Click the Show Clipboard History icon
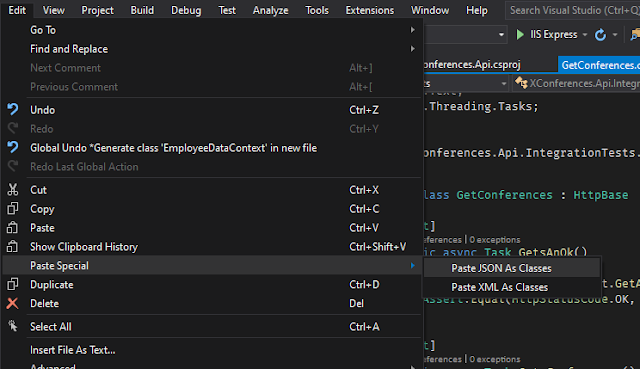 (x=13, y=246)
